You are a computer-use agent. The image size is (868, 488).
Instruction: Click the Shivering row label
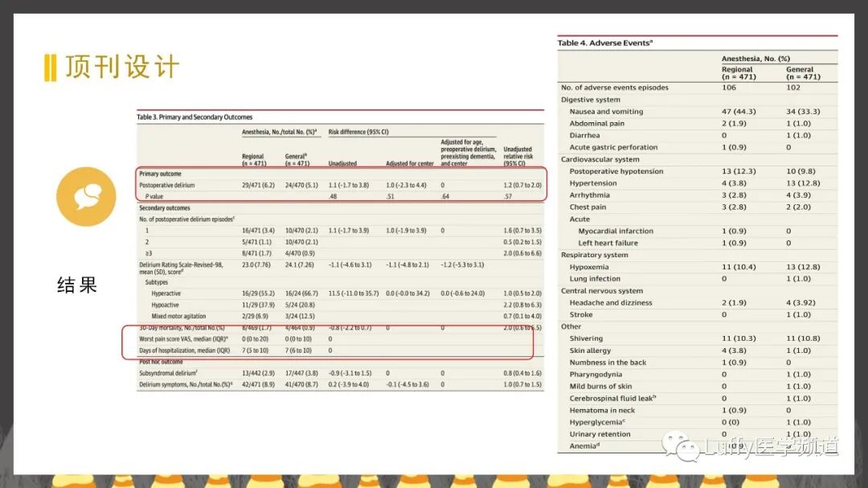click(586, 338)
